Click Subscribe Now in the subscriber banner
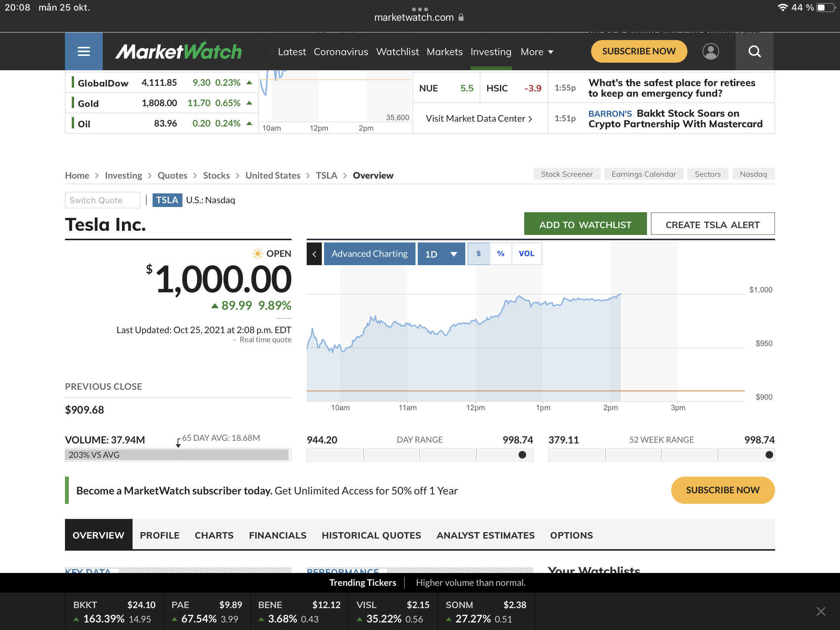This screenshot has width=840, height=630. [x=723, y=490]
